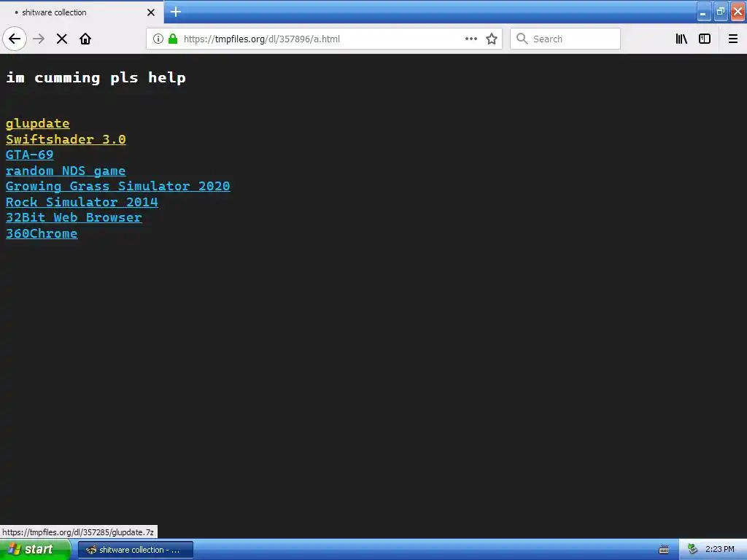The image size is (747, 560).
Task: Open Growing Grass Simulator 2020 link
Action: pos(117,186)
